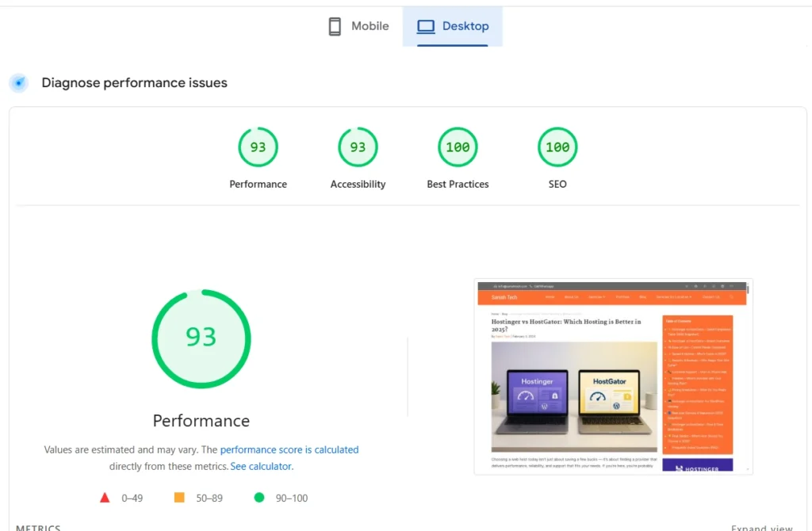
Task: Click the large 'Performance' title text
Action: click(201, 421)
